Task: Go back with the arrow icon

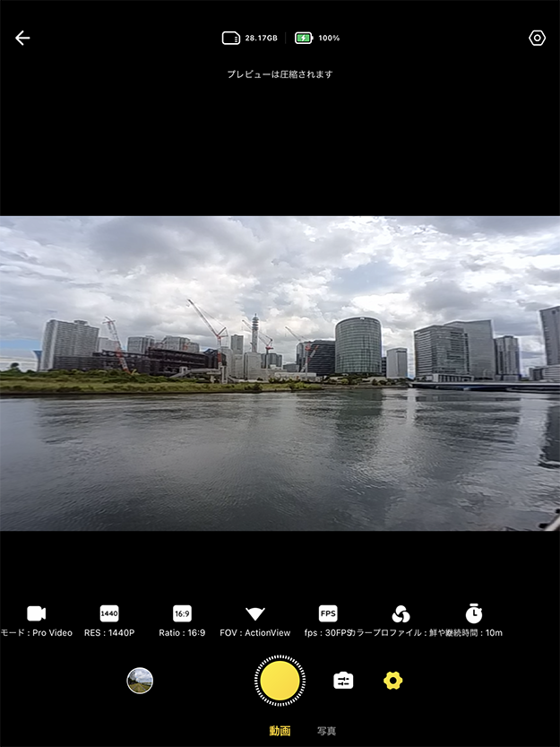Action: [x=22, y=38]
